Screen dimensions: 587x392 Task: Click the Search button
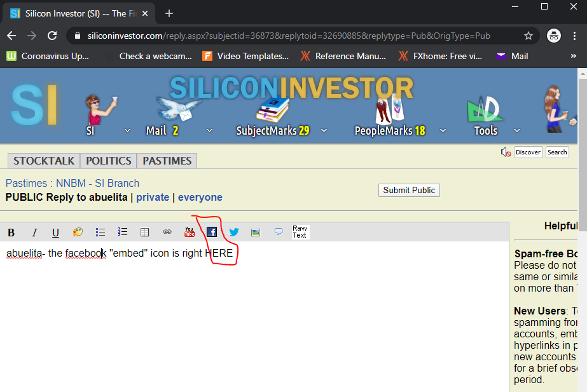[x=557, y=152]
